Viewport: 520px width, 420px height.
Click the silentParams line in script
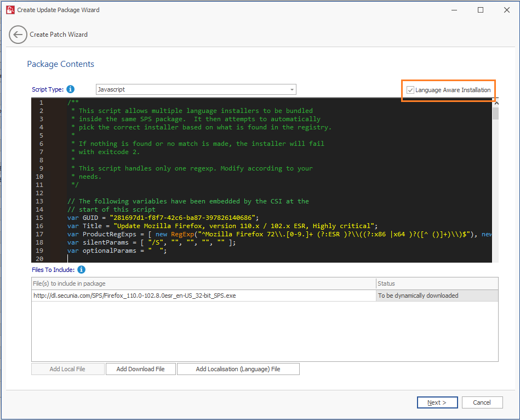151,243
